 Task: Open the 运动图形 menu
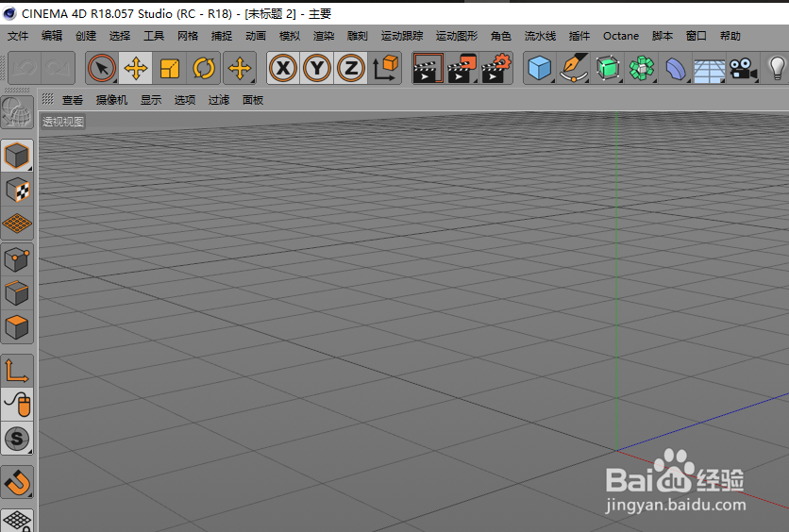(457, 36)
